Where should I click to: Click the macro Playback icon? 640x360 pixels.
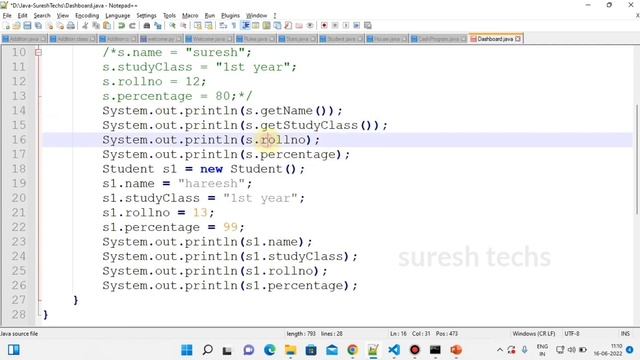[x=346, y=26]
